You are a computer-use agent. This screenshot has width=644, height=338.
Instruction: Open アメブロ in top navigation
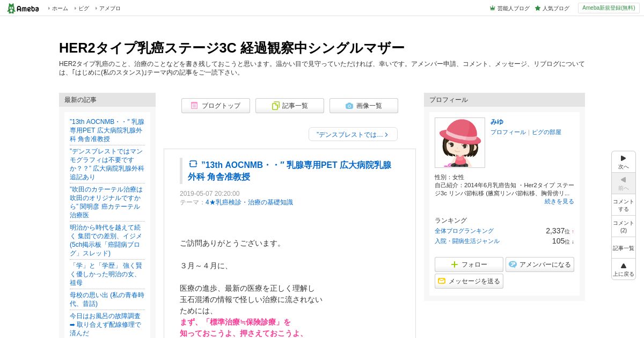coord(110,9)
